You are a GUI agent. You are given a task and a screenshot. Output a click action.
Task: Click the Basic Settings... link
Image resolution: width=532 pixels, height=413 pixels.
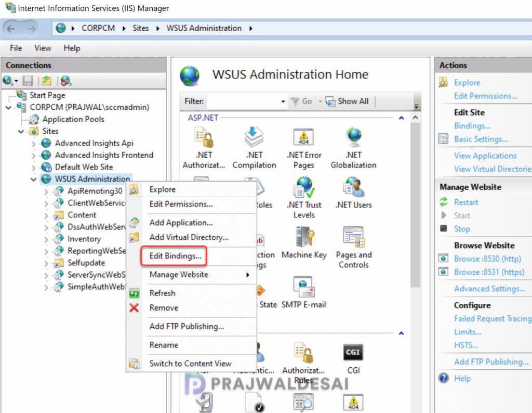(x=481, y=139)
